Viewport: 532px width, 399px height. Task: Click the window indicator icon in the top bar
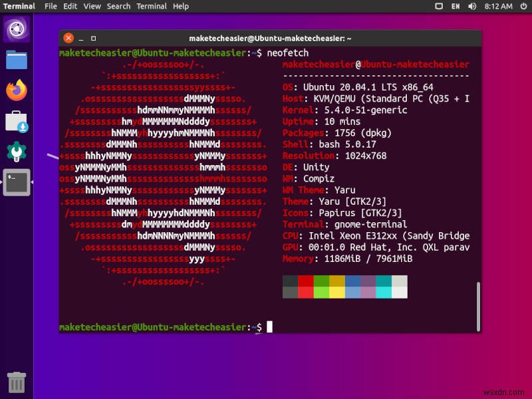438,6
